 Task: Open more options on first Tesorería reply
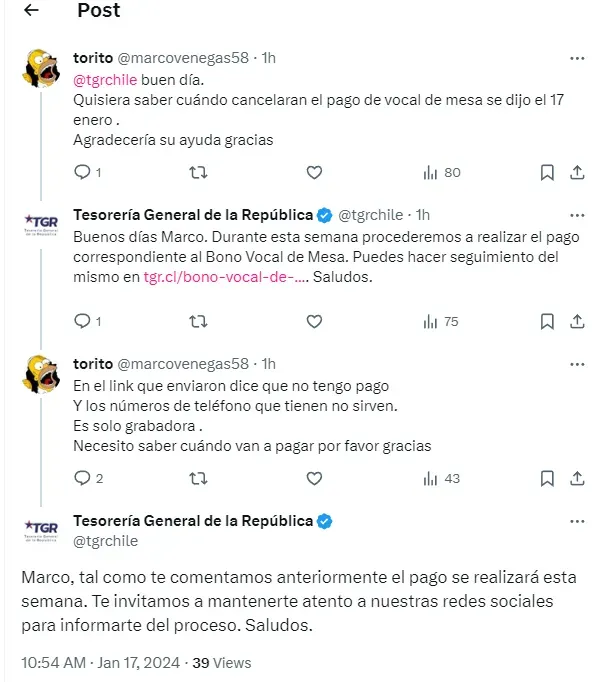577,215
